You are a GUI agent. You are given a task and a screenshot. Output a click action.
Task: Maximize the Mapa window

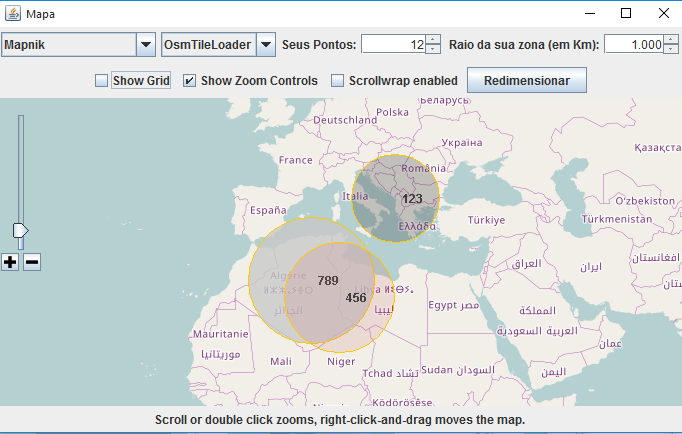(626, 13)
